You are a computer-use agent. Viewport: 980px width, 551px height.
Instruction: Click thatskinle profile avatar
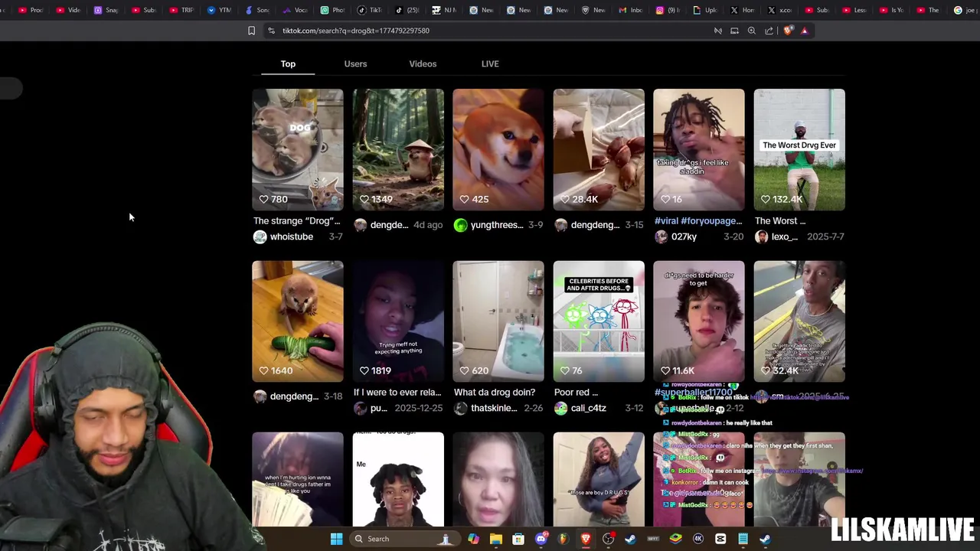coord(460,409)
